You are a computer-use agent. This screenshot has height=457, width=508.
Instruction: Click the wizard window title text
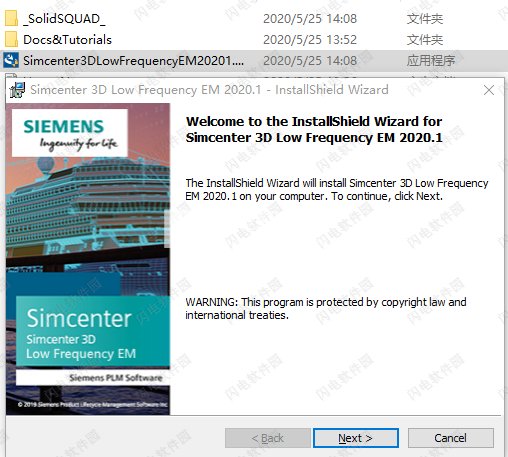tap(209, 90)
